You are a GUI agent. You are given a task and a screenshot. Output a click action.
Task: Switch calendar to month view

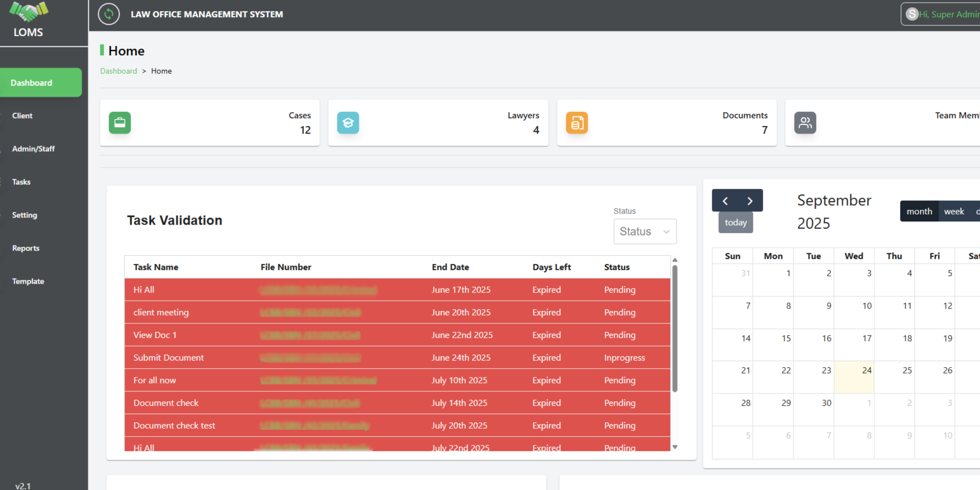919,211
